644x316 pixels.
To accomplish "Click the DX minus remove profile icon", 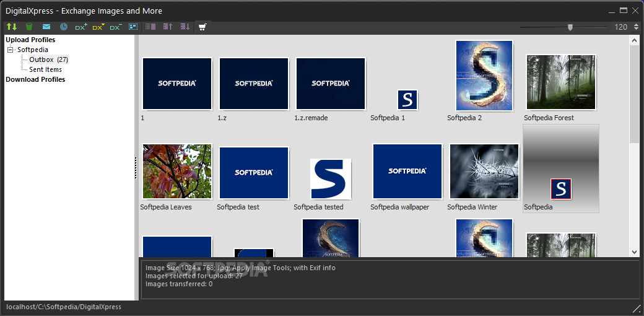I will (116, 27).
